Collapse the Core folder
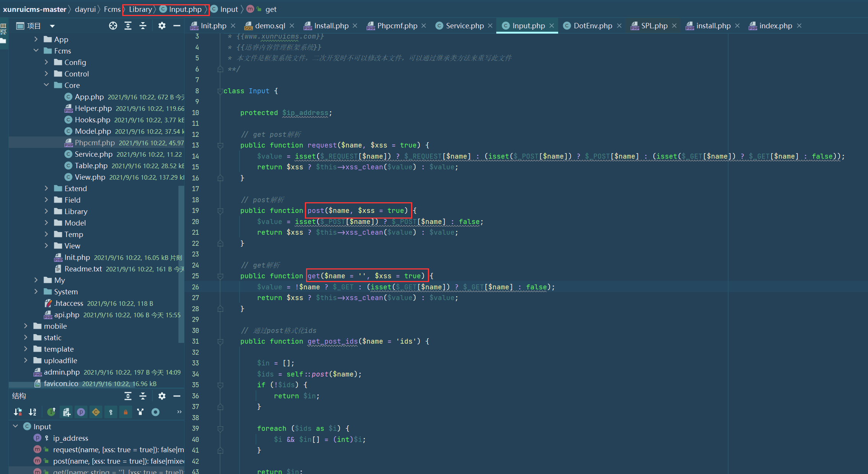Image resolution: width=868 pixels, height=474 pixels. [x=46, y=85]
